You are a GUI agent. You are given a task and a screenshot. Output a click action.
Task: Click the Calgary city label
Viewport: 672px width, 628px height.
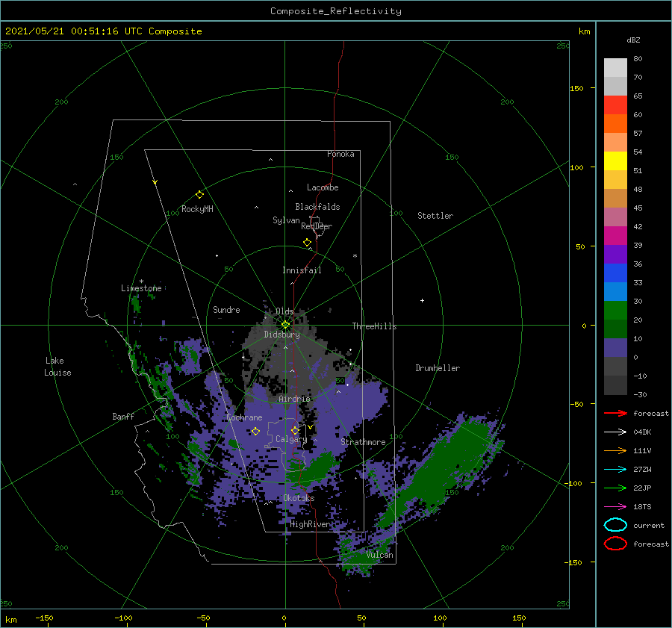click(291, 439)
